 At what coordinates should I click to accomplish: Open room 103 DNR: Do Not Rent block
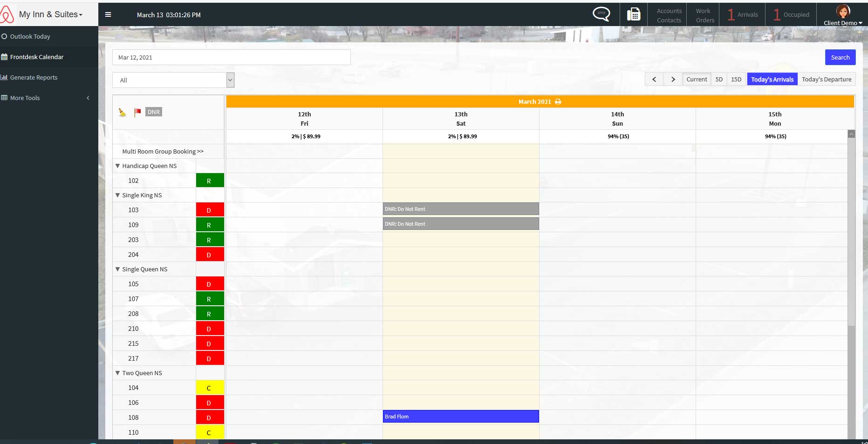461,209
